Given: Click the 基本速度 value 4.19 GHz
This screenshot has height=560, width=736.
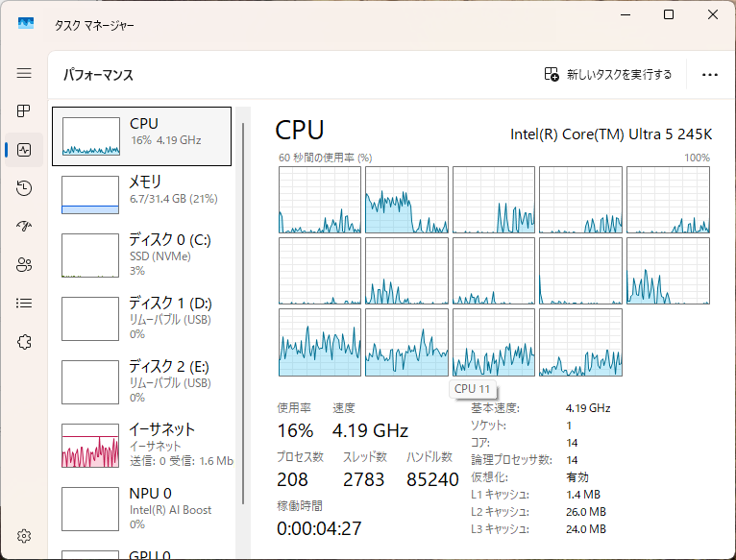Looking at the screenshot, I should coord(588,408).
